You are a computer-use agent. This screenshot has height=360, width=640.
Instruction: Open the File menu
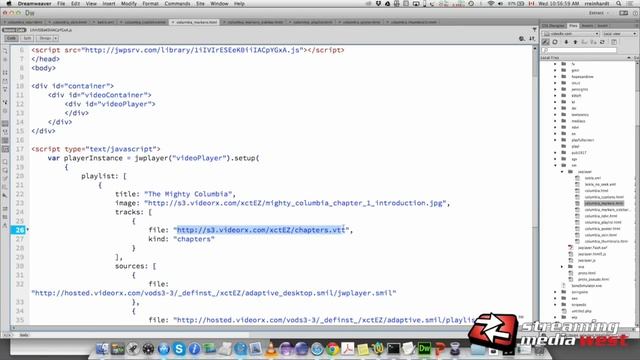pos(61,4)
